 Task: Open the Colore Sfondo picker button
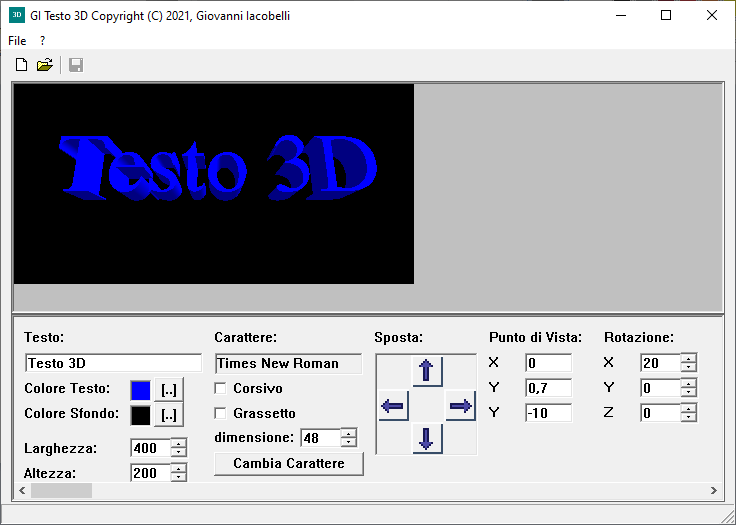[x=169, y=415]
